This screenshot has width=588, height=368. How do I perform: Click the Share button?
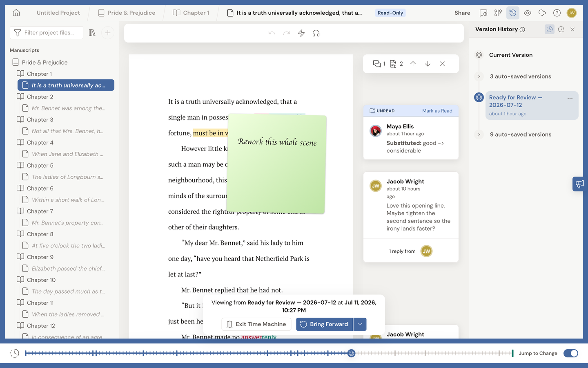[462, 13]
